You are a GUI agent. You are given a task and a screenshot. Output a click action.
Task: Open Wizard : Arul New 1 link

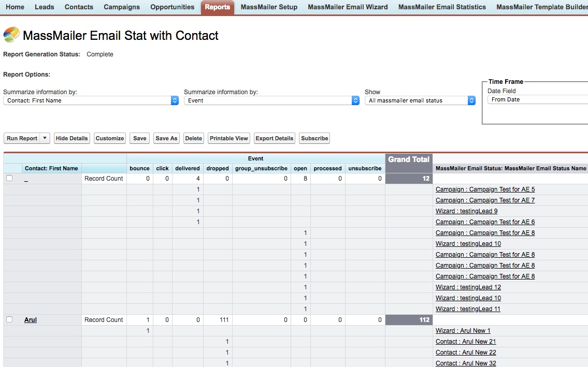[x=463, y=331]
